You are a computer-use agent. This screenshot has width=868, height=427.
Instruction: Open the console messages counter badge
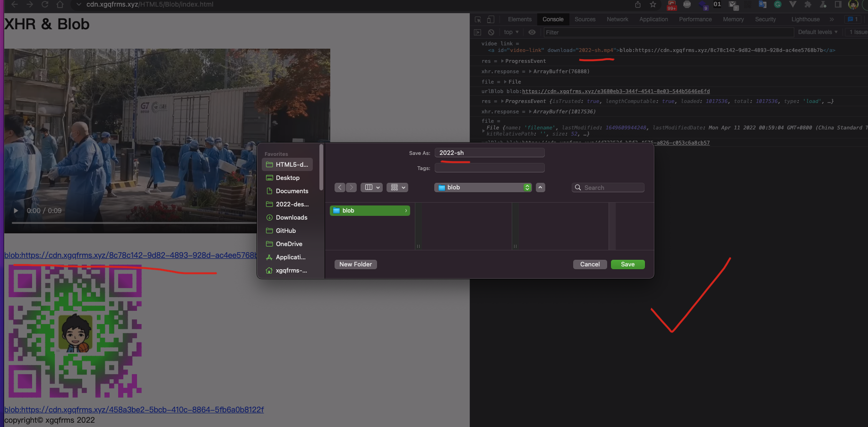[x=853, y=19]
